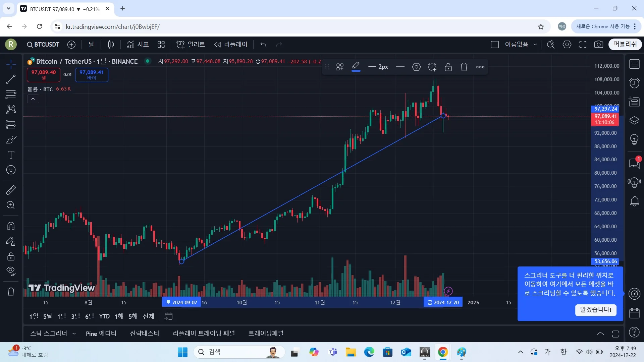644x362 pixels.
Task: Click the 알겠습니다! button
Action: pyautogui.click(x=596, y=310)
